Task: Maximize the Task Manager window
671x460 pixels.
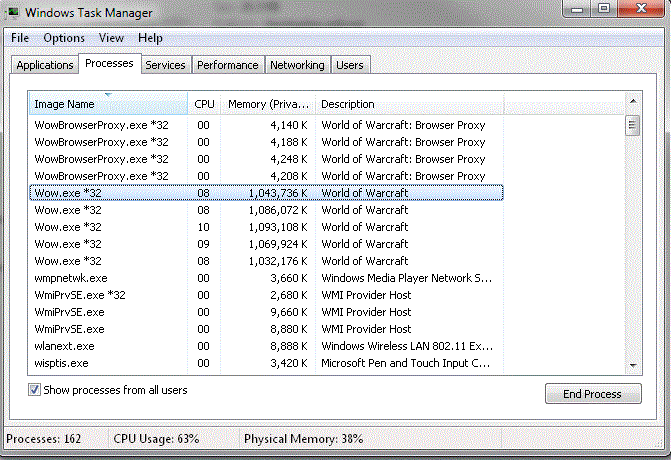Action: pos(604,9)
